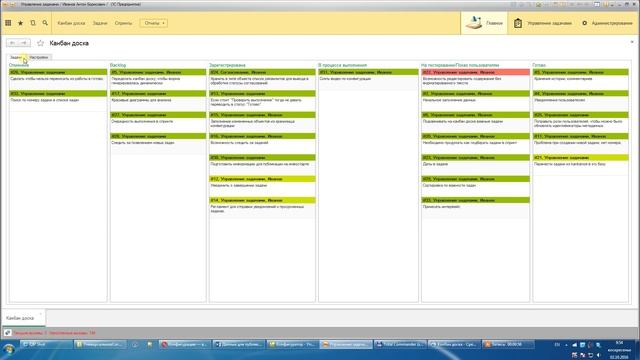
Task: Click the search magnifier icon
Action: 45,23
